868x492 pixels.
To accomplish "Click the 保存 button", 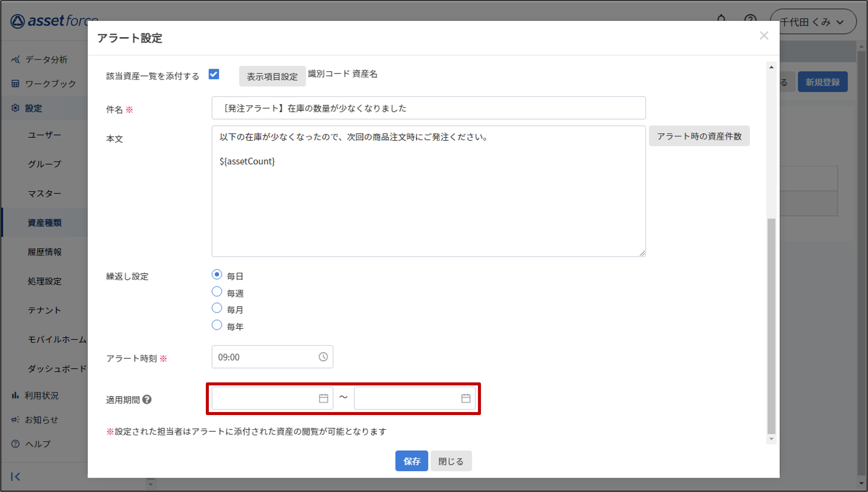I will pos(411,461).
